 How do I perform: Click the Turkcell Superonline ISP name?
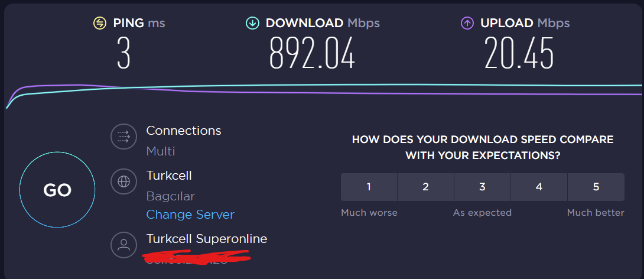click(x=207, y=239)
